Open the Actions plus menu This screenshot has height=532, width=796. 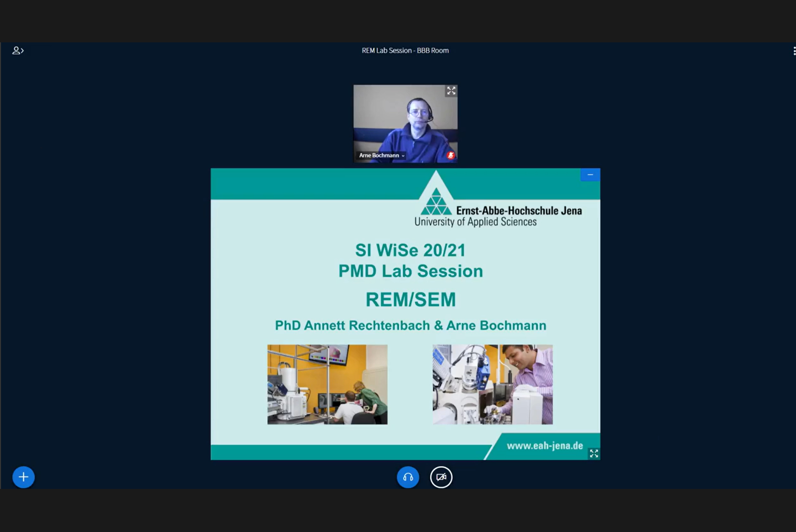[23, 477]
